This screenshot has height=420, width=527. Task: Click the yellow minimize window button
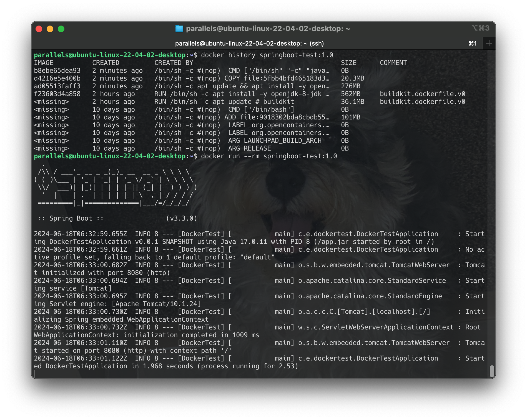[x=50, y=29]
